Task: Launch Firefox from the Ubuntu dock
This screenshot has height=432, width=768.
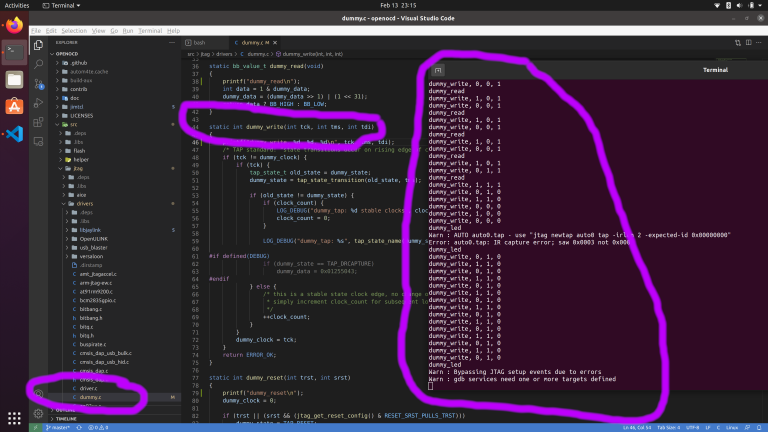Action: tap(14, 25)
